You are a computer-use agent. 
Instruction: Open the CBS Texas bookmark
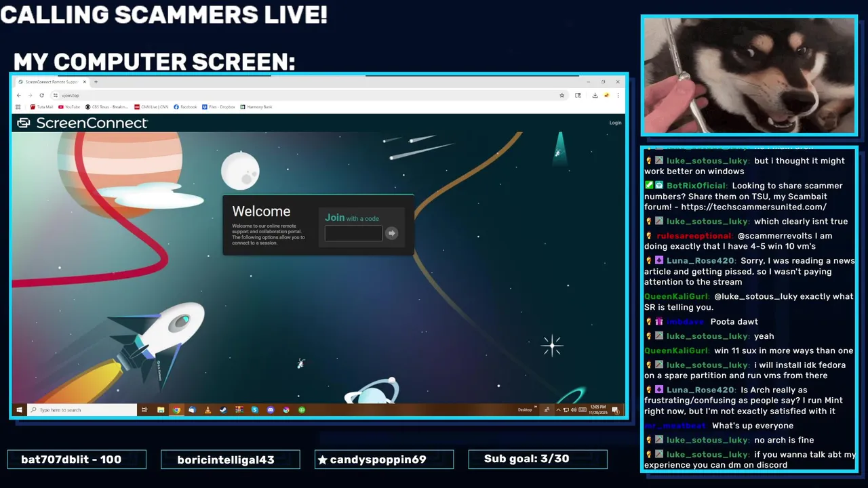point(107,107)
